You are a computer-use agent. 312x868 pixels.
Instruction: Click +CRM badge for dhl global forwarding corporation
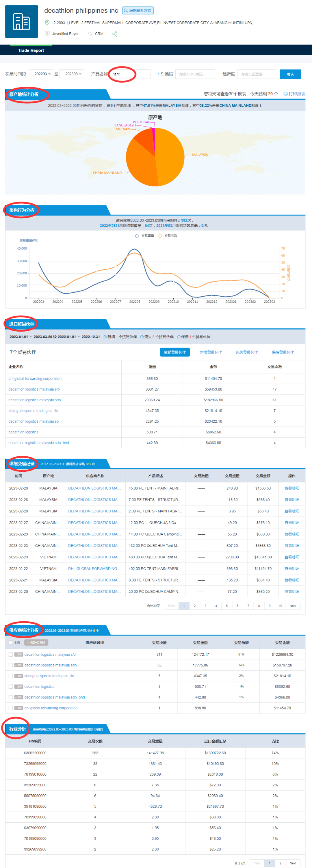coord(19,708)
